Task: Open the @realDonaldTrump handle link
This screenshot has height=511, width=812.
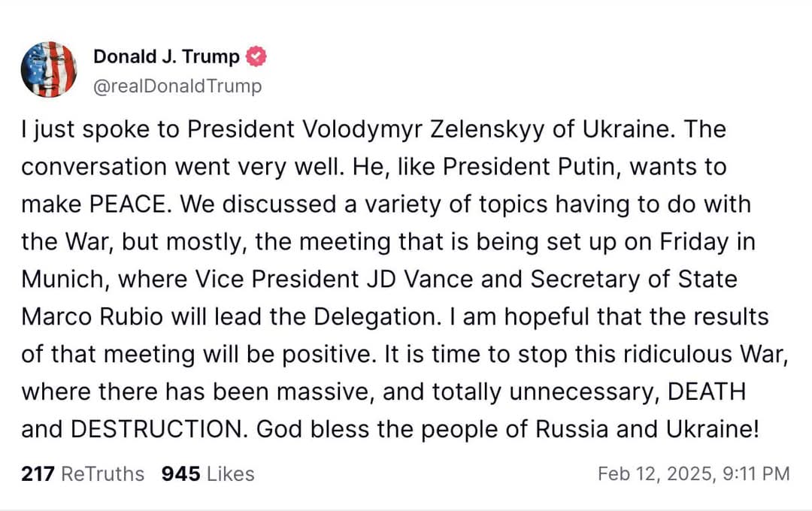Action: pos(177,86)
